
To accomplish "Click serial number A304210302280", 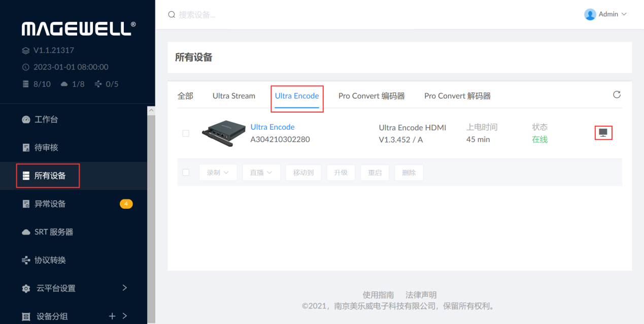I will [280, 139].
